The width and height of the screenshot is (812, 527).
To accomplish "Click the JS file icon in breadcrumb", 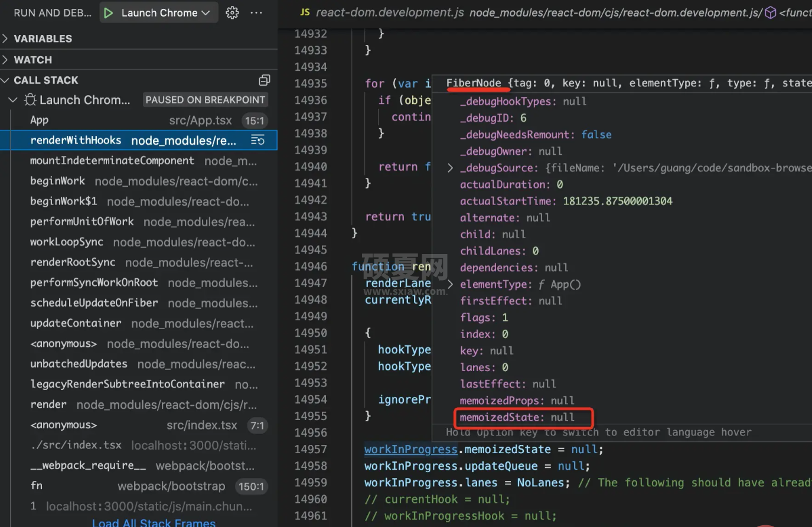I will pos(305,12).
